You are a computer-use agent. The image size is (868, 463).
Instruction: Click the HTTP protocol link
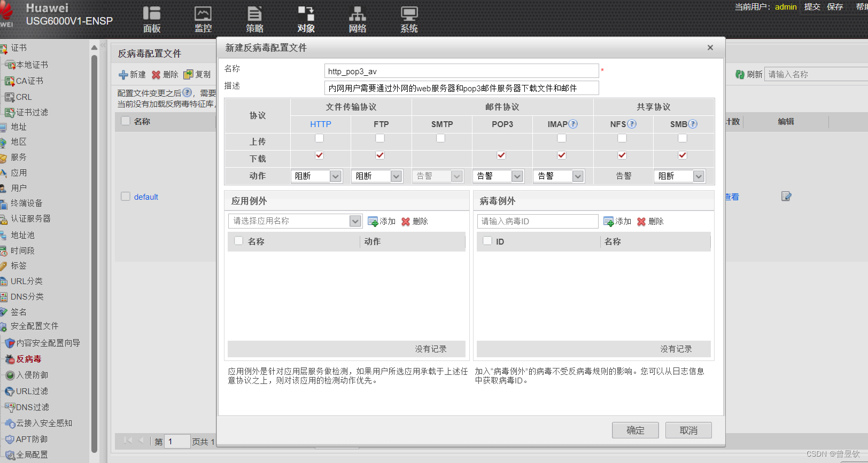[321, 124]
